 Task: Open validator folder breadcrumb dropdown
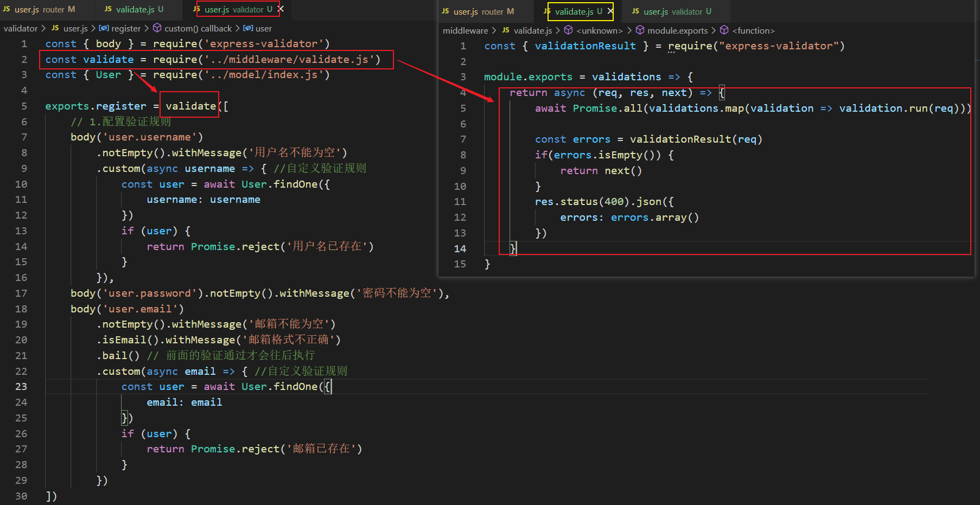pos(21,28)
